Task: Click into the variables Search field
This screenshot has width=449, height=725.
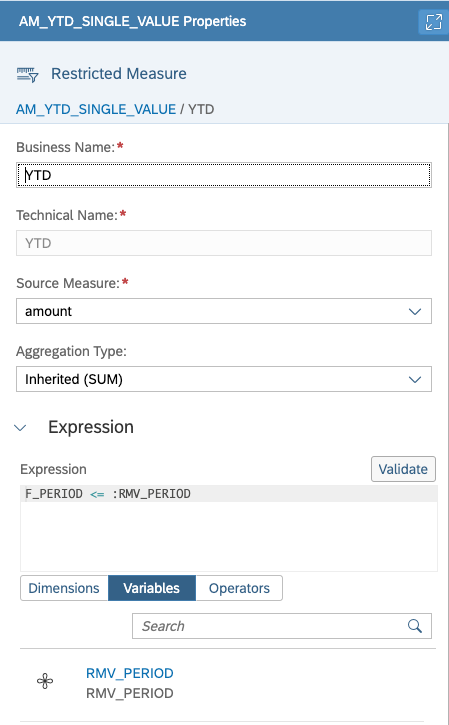Action: (x=268, y=626)
